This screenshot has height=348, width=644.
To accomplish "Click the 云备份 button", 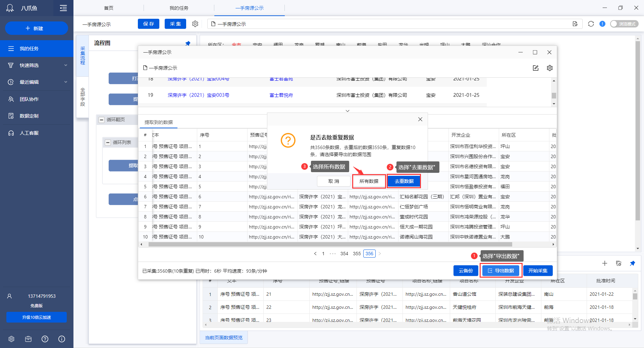I will coord(466,271).
